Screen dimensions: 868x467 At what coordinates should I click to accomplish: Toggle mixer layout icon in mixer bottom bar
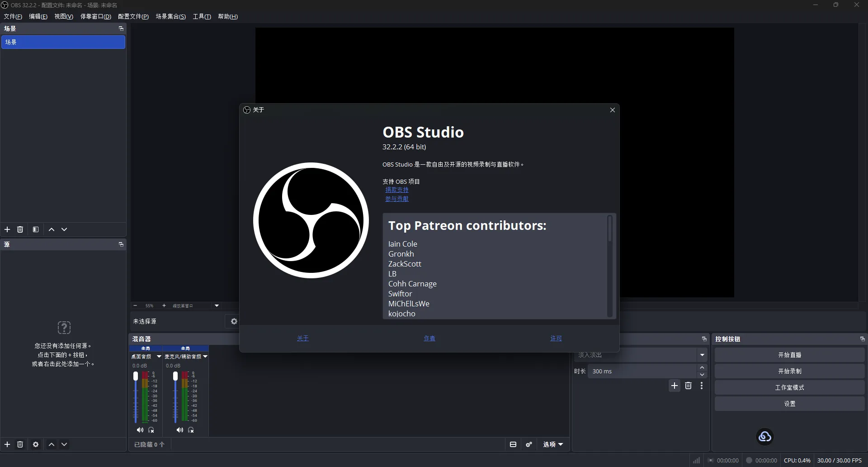(513, 444)
